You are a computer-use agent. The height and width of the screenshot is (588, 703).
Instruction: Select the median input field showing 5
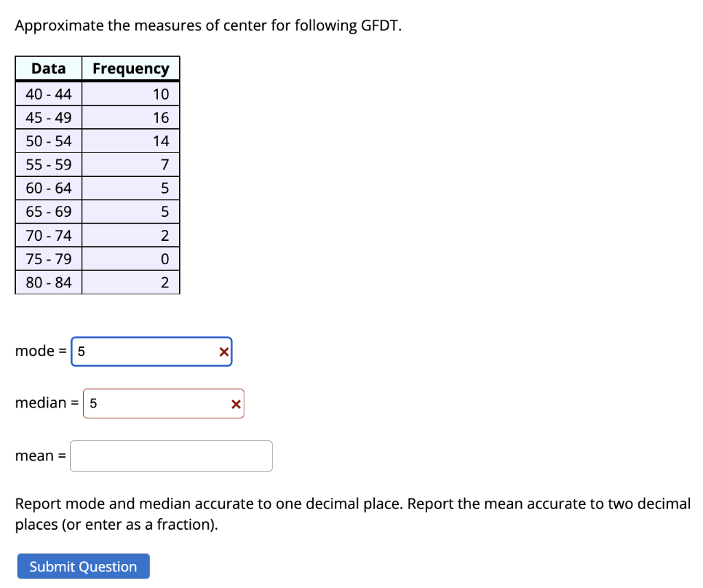click(151, 403)
